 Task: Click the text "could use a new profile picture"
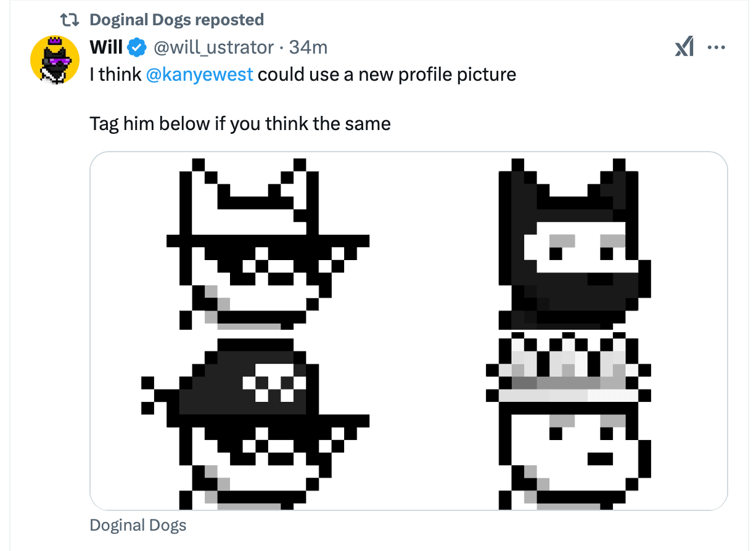click(x=387, y=75)
